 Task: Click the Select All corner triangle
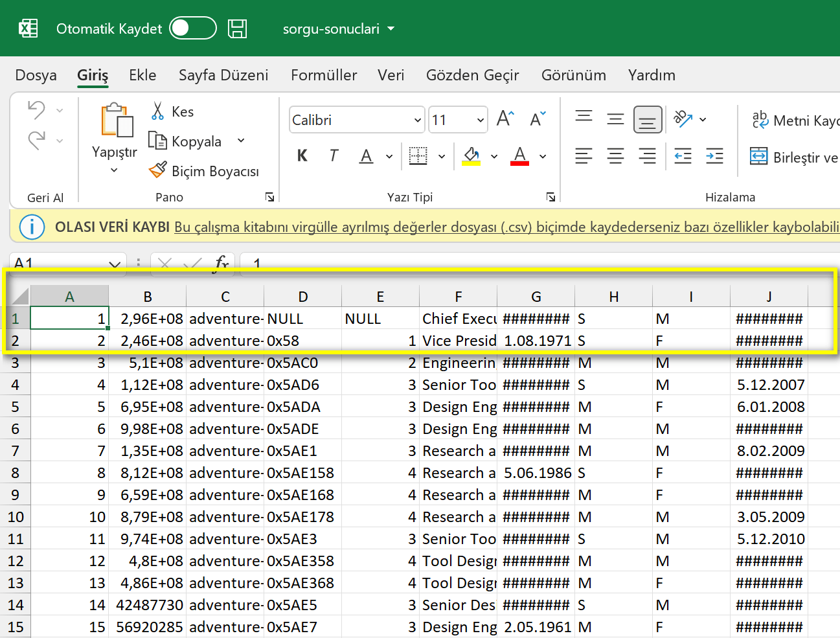point(19,296)
